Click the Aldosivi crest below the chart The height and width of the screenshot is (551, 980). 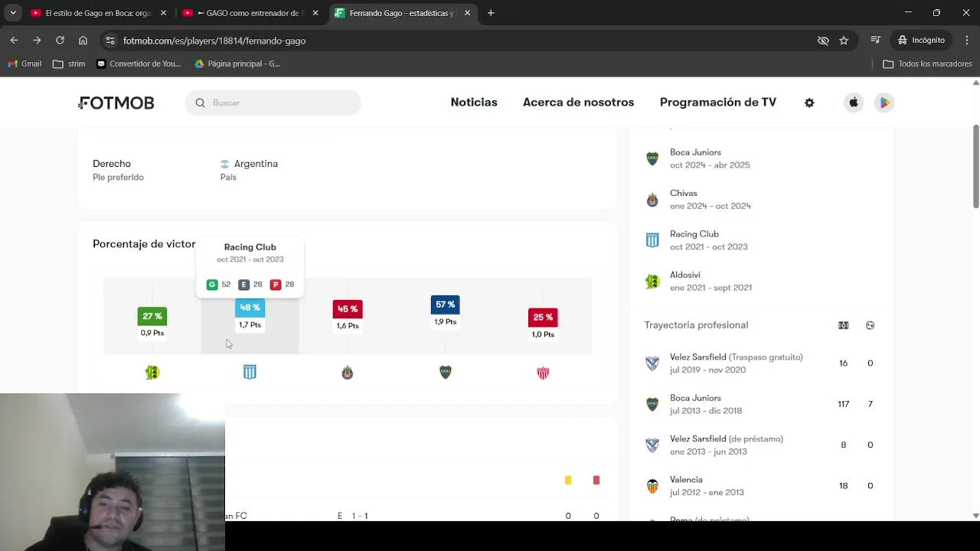pos(152,373)
